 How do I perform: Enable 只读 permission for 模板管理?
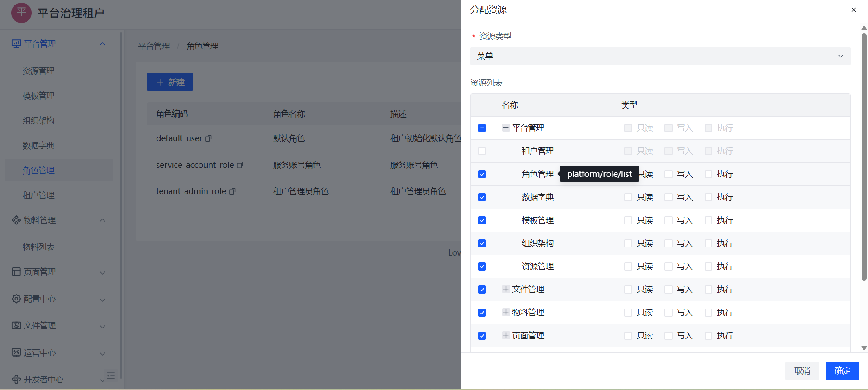coord(628,220)
